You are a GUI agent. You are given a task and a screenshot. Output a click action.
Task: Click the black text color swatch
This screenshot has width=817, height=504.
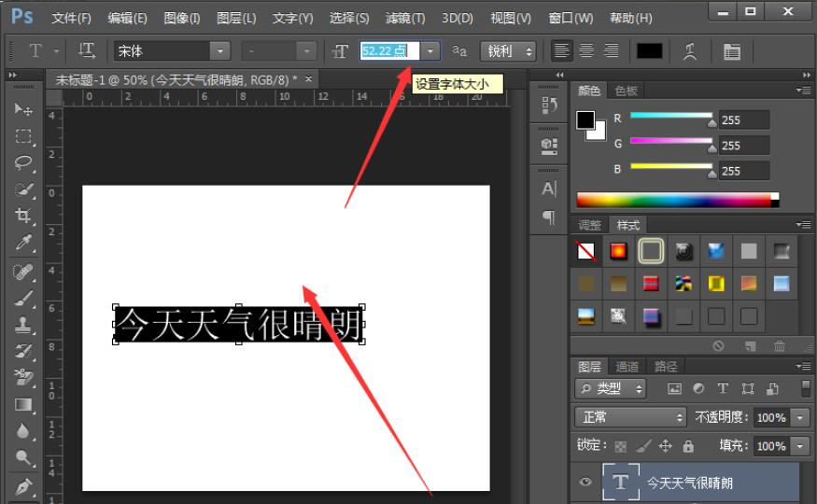649,51
